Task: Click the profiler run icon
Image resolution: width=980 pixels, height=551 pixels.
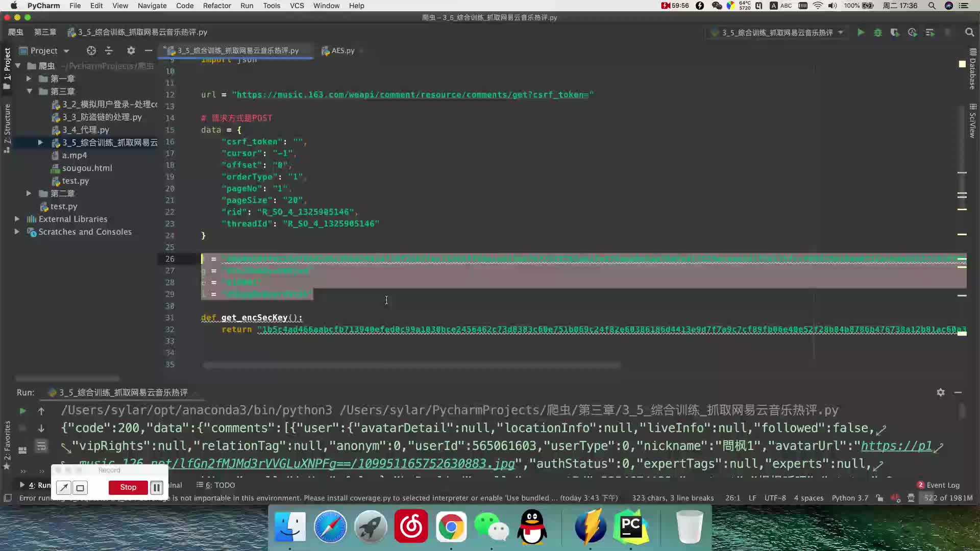Action: coord(913,33)
